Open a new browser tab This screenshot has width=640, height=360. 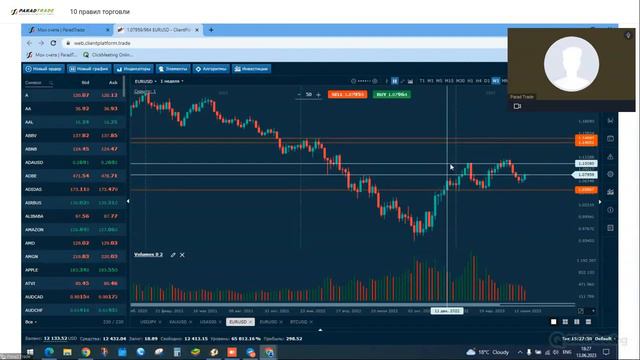pos(211,30)
